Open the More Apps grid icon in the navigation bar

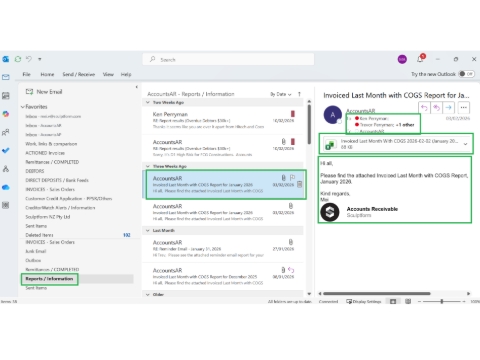pyautogui.click(x=6, y=205)
